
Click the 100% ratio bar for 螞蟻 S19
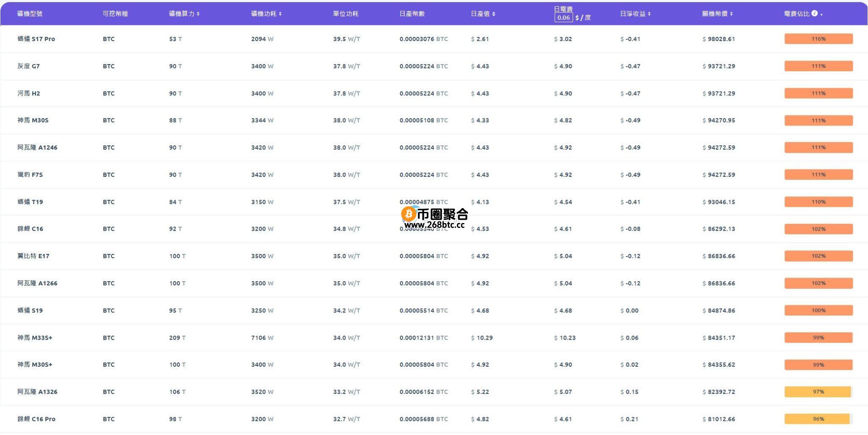coord(818,311)
